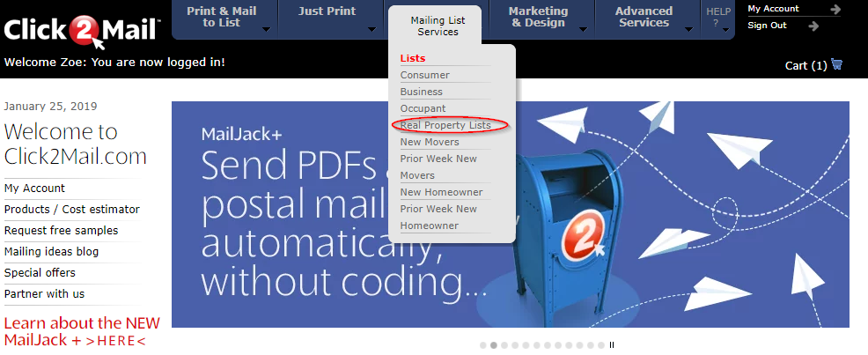The width and height of the screenshot is (868, 355).
Task: Select the third slideshow dot
Action: tap(504, 345)
